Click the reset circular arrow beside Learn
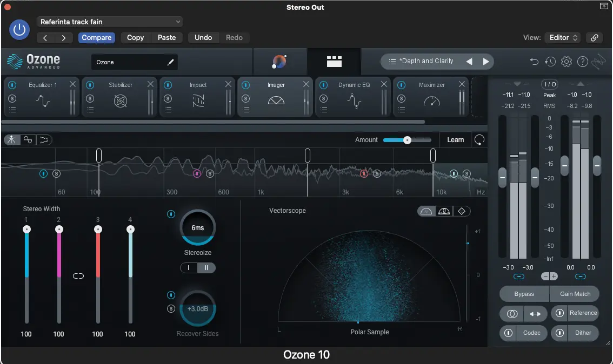613x364 pixels. tap(479, 140)
